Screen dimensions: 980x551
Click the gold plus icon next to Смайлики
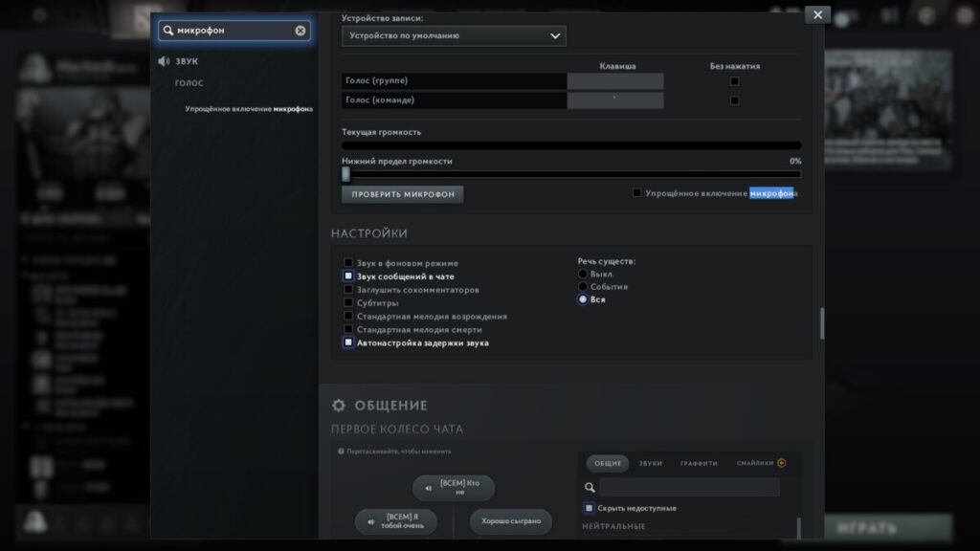[x=782, y=463]
